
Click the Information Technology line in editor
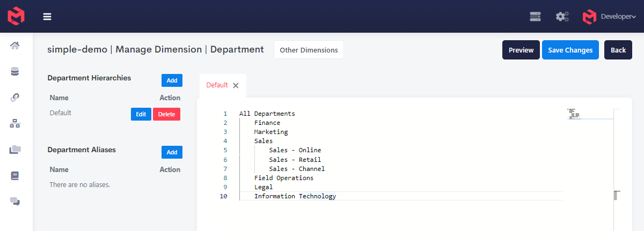tap(295, 196)
